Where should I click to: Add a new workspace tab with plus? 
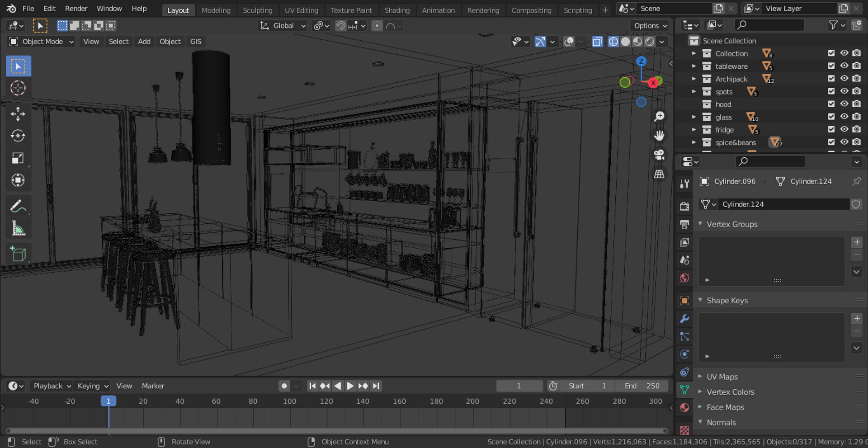605,10
